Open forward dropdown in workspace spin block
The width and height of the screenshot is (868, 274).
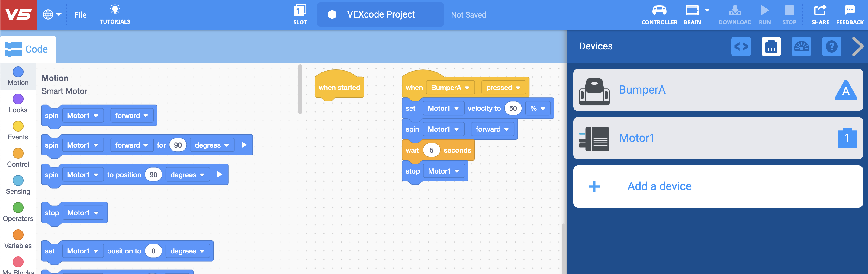(x=492, y=129)
